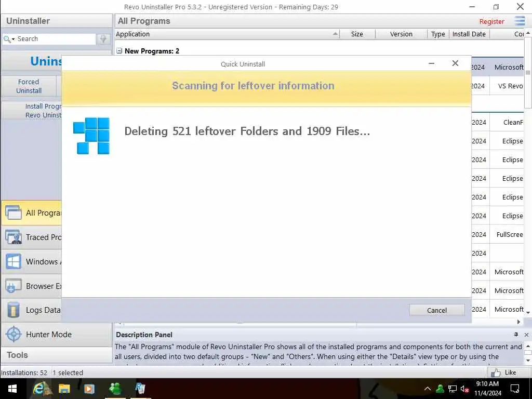
Task: Select the Install Date column header
Action: [469, 34]
